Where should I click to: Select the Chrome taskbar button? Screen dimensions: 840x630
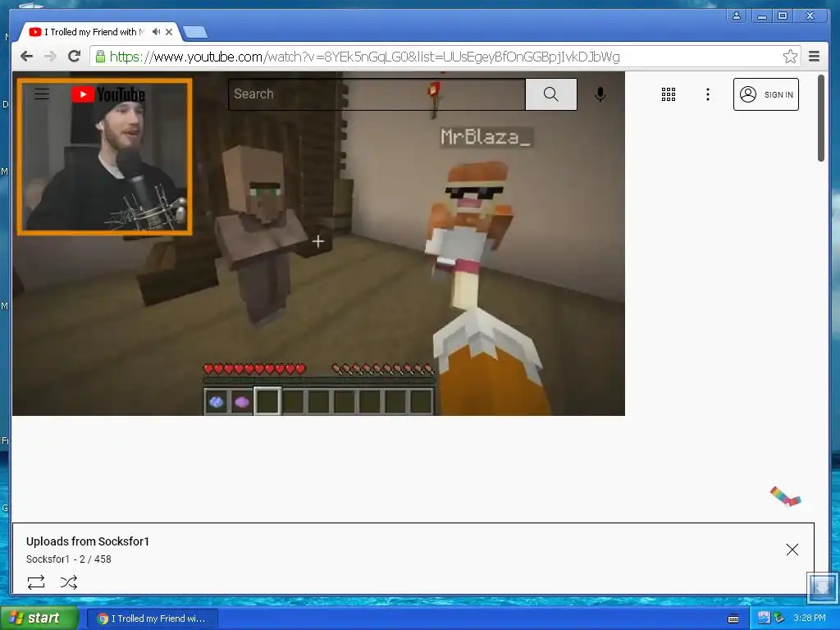[152, 619]
